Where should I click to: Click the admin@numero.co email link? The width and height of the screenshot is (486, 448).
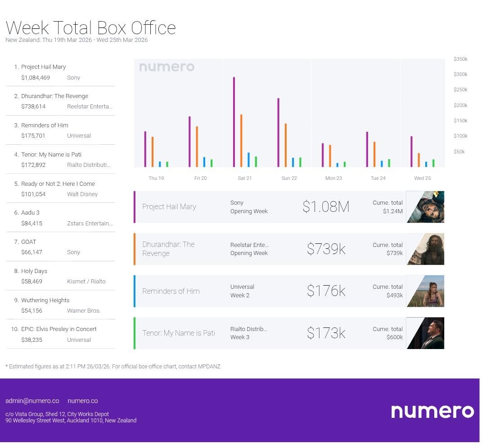click(x=32, y=401)
